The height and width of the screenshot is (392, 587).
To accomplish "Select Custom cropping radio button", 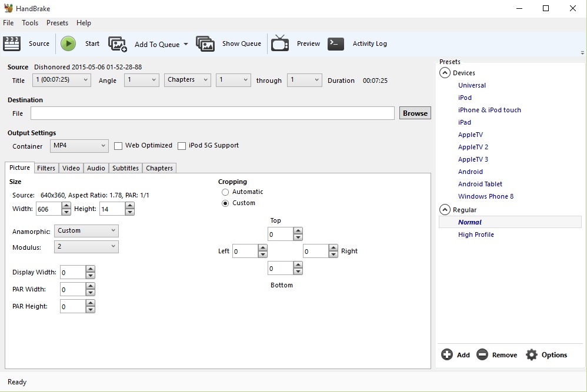I will 225,203.
